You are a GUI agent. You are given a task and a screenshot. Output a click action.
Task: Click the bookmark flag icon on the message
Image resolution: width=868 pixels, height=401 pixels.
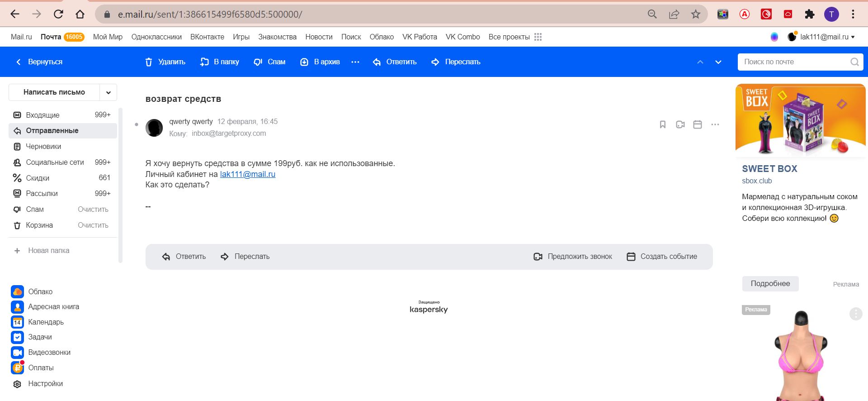pyautogui.click(x=662, y=124)
